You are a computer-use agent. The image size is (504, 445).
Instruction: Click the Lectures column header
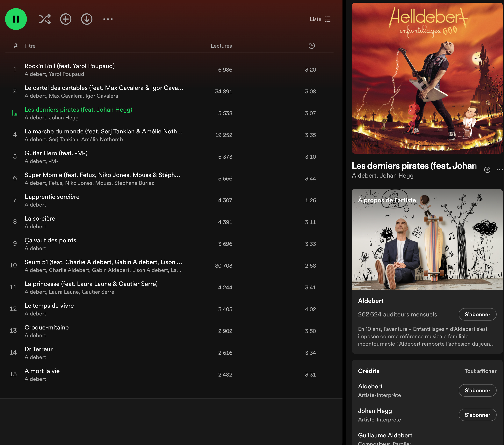tap(221, 46)
